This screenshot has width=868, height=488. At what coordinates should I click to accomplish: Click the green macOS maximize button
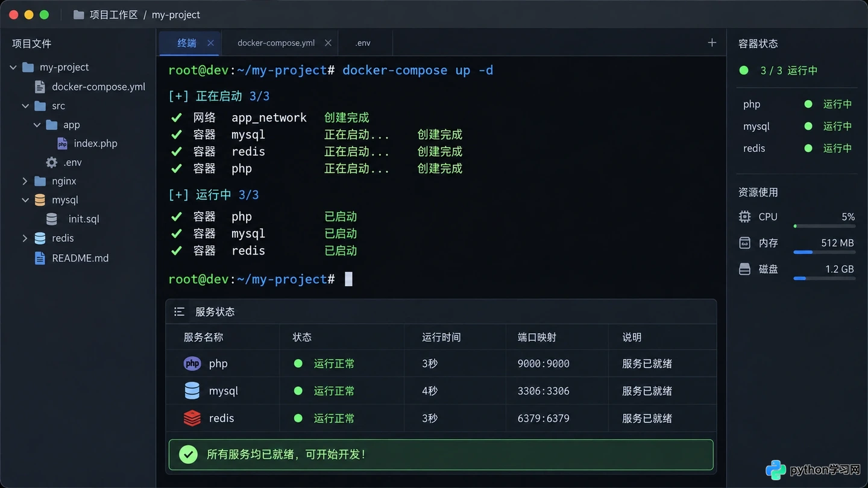coord(44,14)
